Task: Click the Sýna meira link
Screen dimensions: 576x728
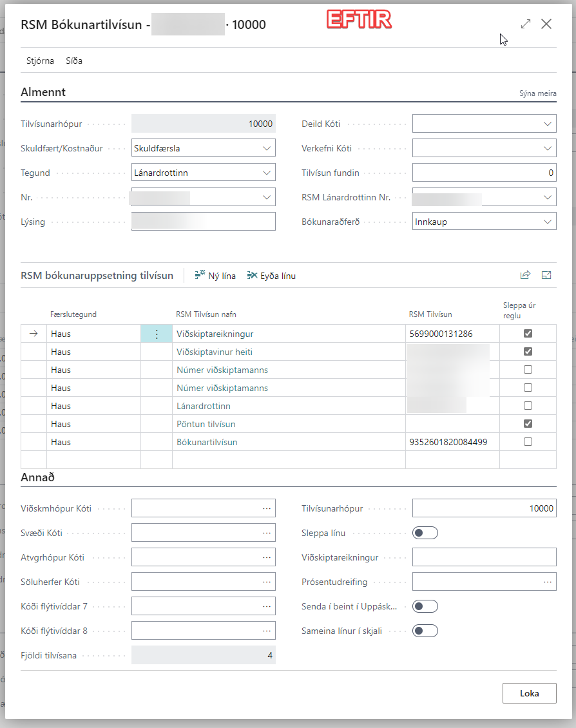Action: [x=537, y=93]
